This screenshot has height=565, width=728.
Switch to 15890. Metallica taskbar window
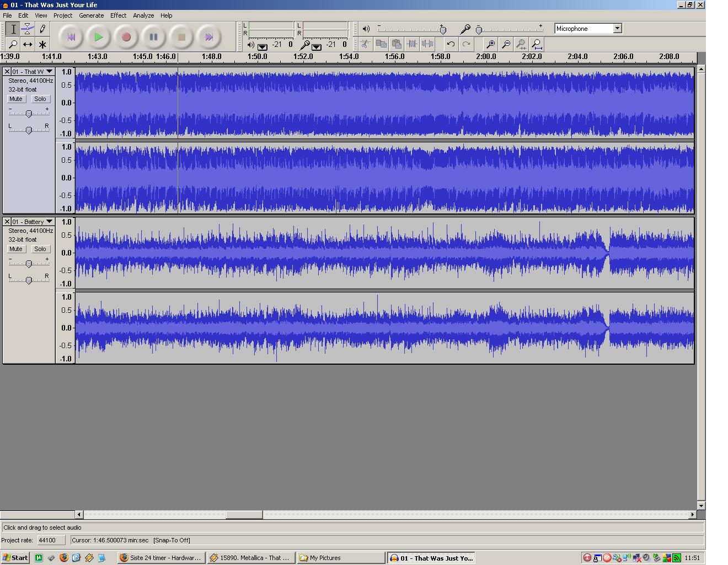(x=251, y=558)
